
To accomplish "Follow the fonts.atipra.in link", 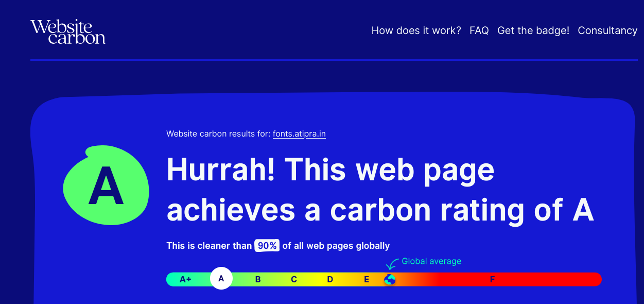I will point(299,134).
